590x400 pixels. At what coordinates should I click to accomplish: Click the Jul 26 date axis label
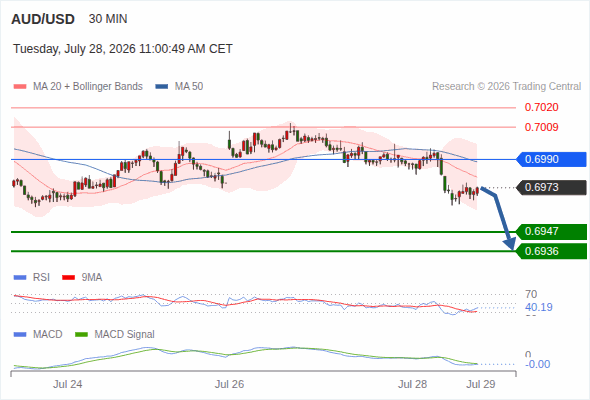point(229,385)
